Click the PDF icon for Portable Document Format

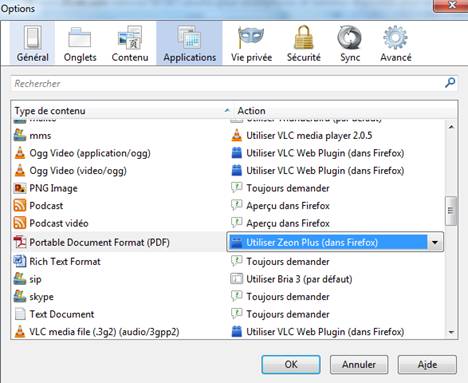click(20, 242)
